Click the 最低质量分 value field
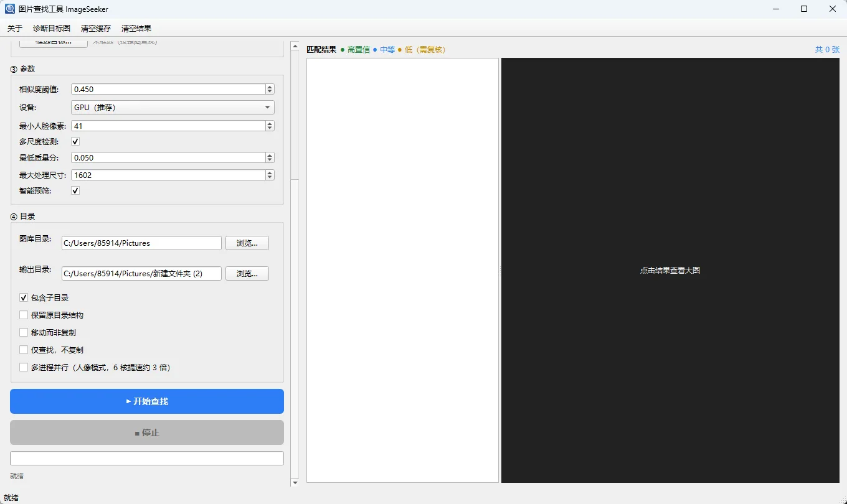This screenshot has height=504, width=847. pos(168,157)
